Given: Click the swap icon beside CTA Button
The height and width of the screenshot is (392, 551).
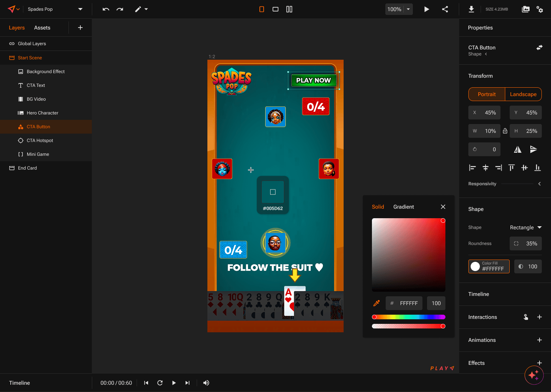Looking at the screenshot, I should click(540, 47).
